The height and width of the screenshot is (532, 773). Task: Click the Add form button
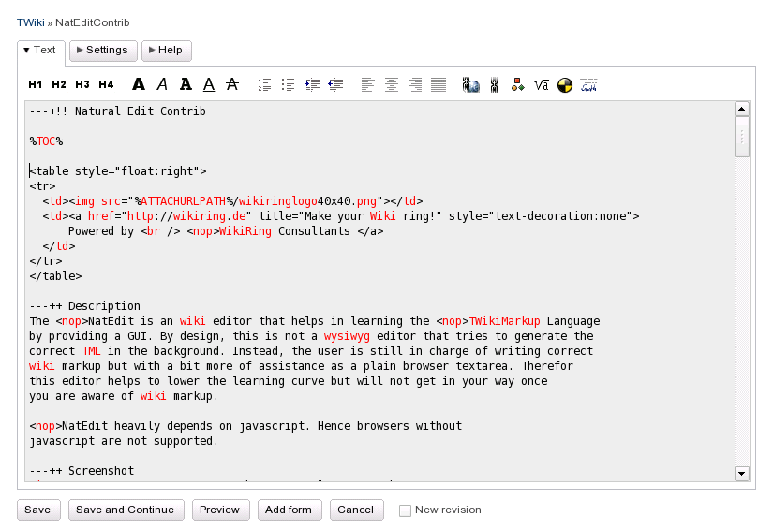pos(290,510)
